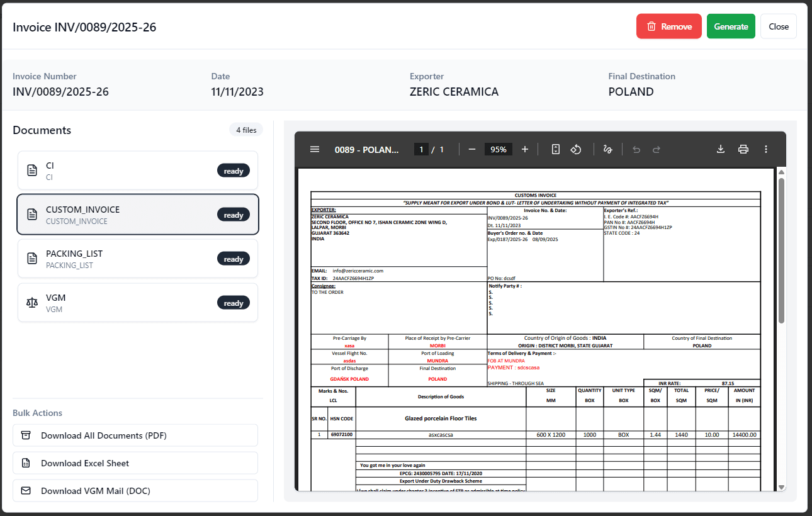Open the CI document
The image size is (812, 516).
pos(138,171)
